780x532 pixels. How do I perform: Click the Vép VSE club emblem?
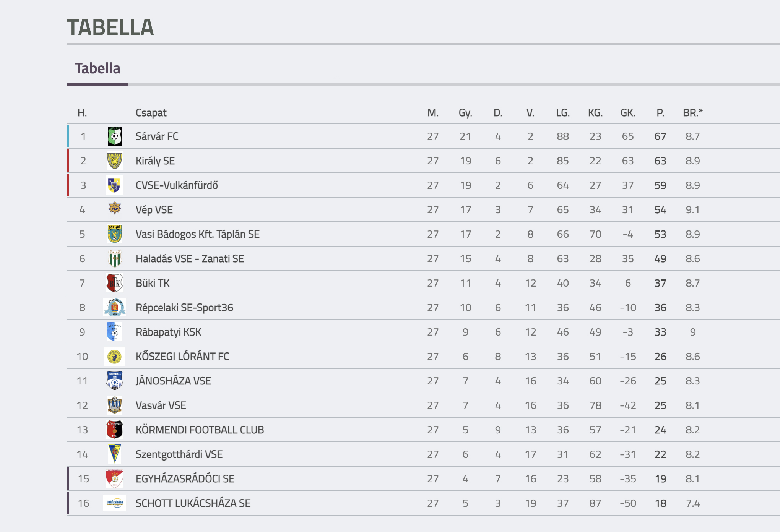(x=115, y=209)
